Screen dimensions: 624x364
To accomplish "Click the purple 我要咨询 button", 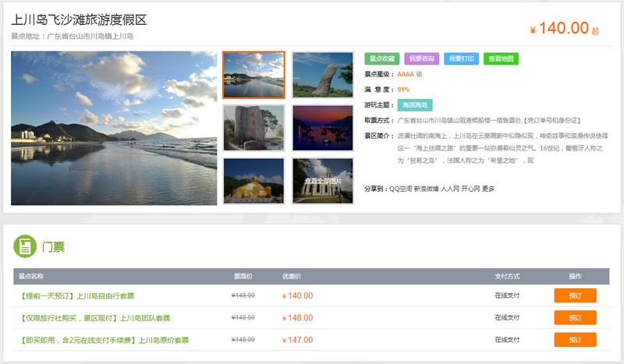I will (421, 58).
